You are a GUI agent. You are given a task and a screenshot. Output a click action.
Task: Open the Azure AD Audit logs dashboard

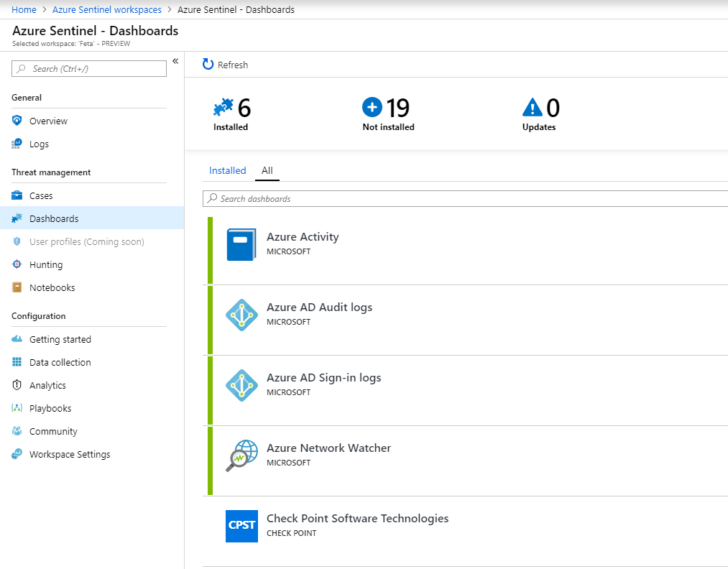pos(319,307)
